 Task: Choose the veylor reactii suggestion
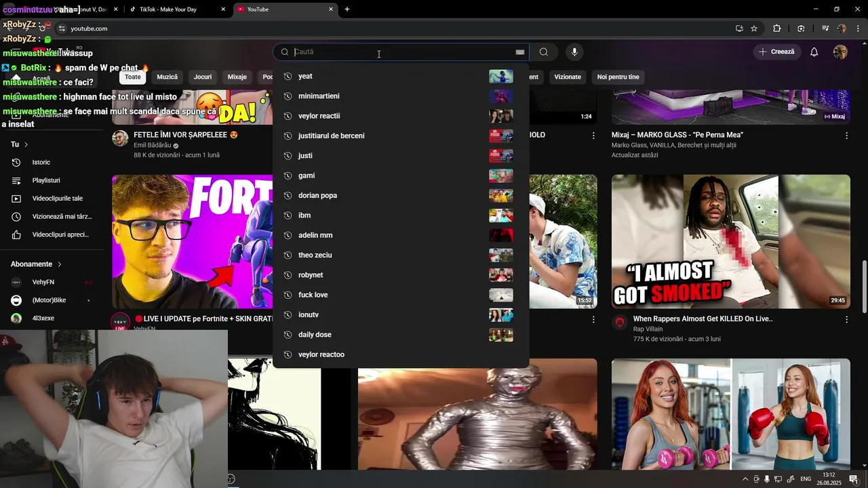coord(401,116)
